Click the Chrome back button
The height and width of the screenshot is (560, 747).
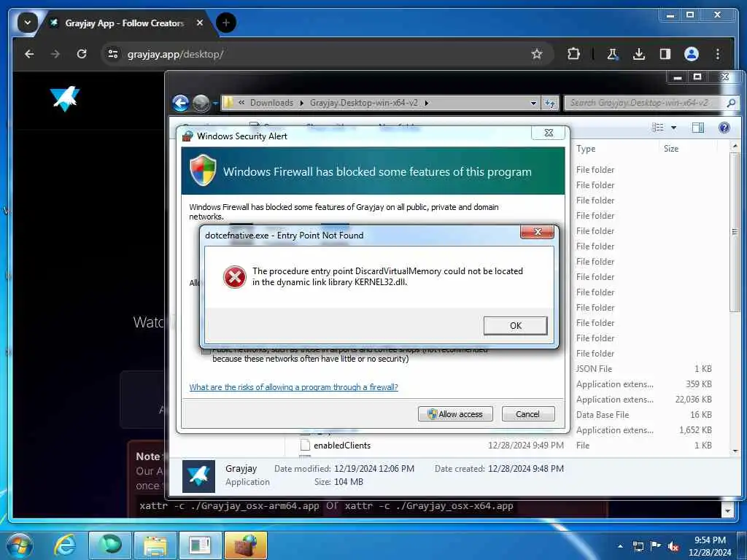[29, 54]
